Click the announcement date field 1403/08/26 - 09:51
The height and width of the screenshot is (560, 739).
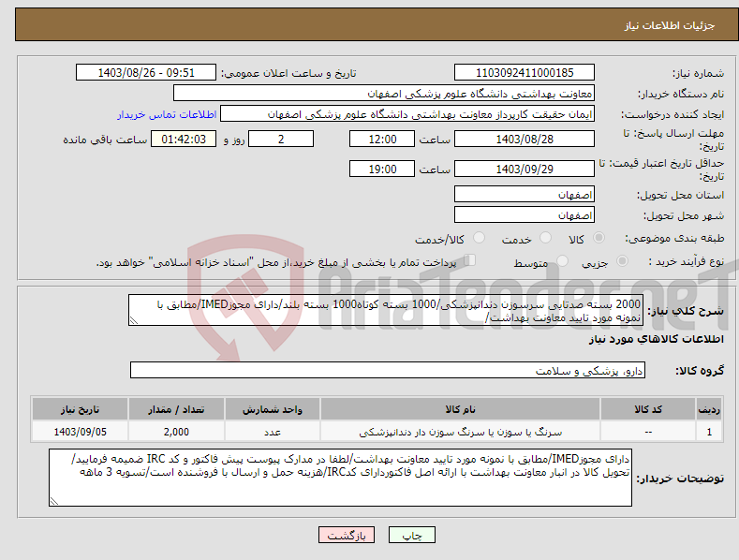pyautogui.click(x=146, y=73)
